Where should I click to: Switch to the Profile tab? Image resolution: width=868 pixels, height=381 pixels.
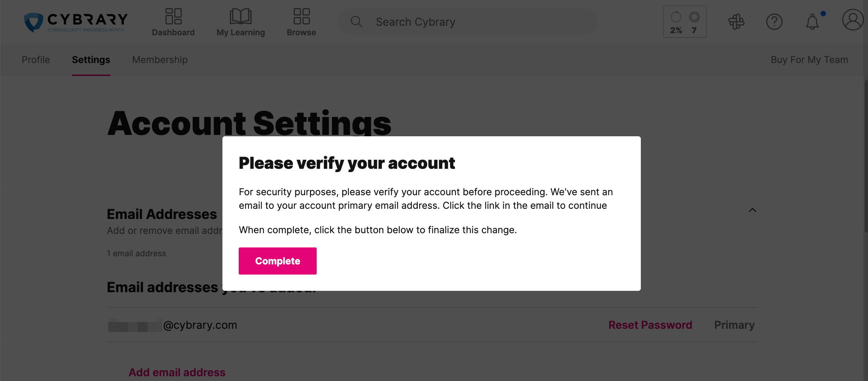[x=36, y=60]
